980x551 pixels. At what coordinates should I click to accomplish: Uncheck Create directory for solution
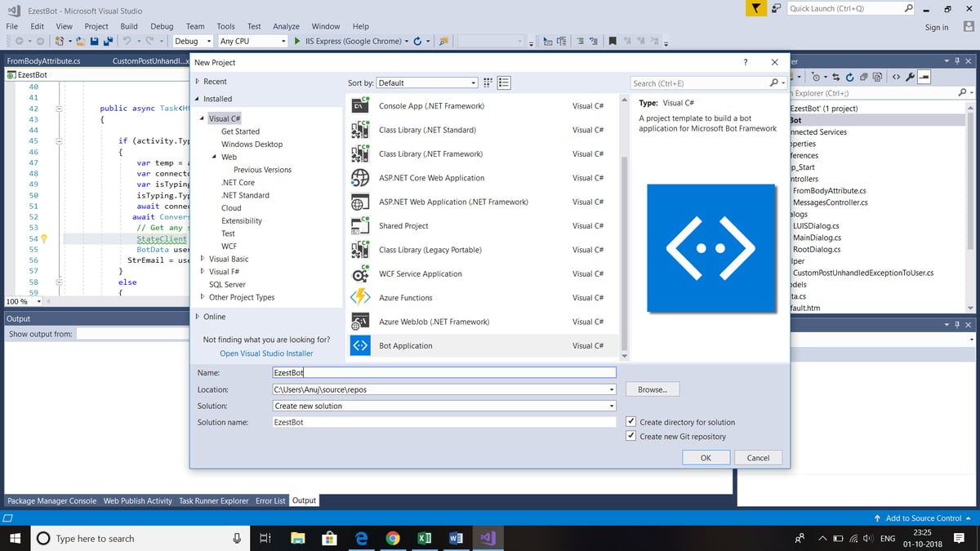(630, 420)
